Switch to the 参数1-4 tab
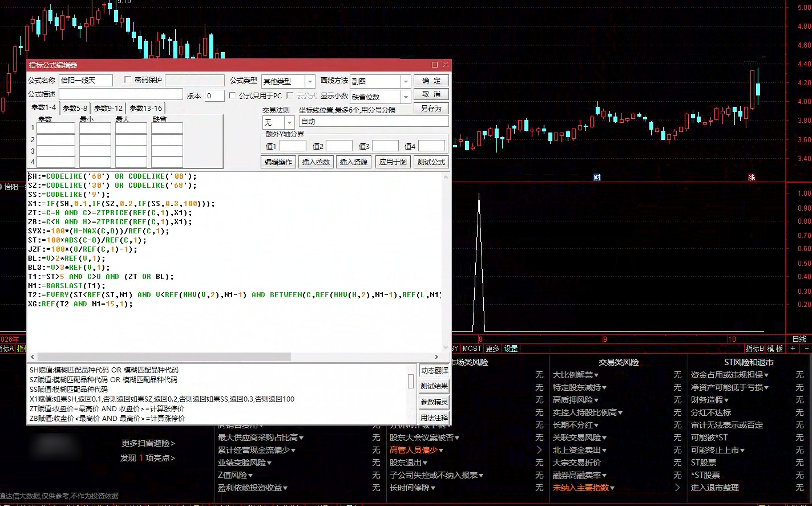Screen dimensions: 812x506 click(44, 107)
